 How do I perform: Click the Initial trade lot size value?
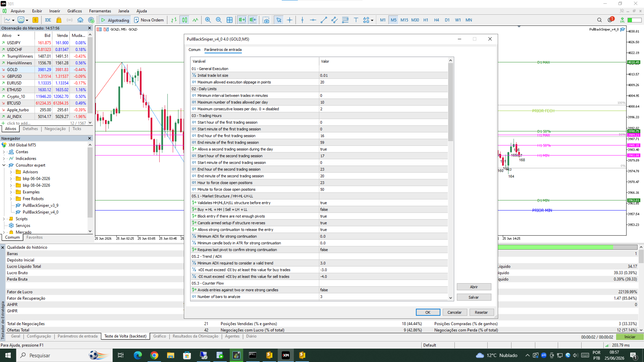coord(383,75)
